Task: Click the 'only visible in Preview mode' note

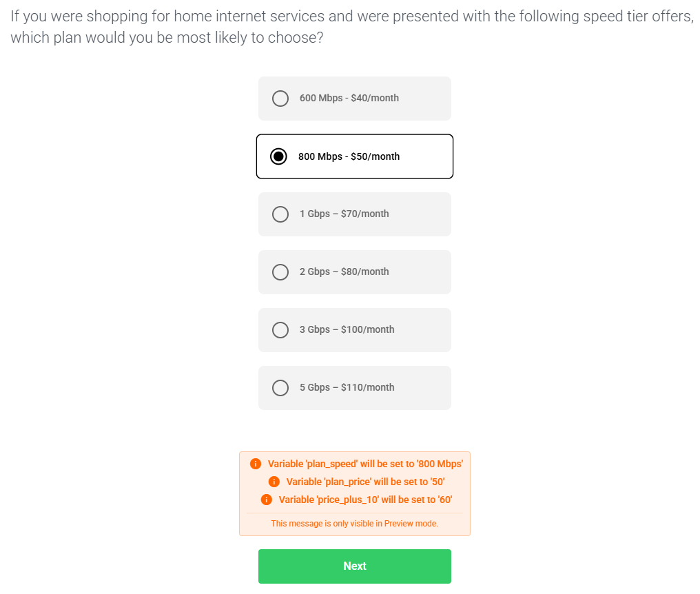Action: [x=355, y=524]
